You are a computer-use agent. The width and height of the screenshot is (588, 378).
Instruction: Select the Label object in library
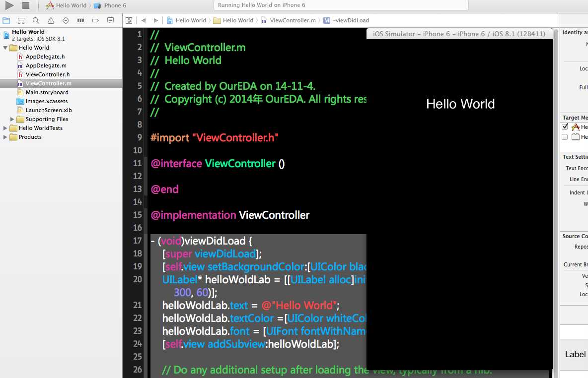(575, 354)
